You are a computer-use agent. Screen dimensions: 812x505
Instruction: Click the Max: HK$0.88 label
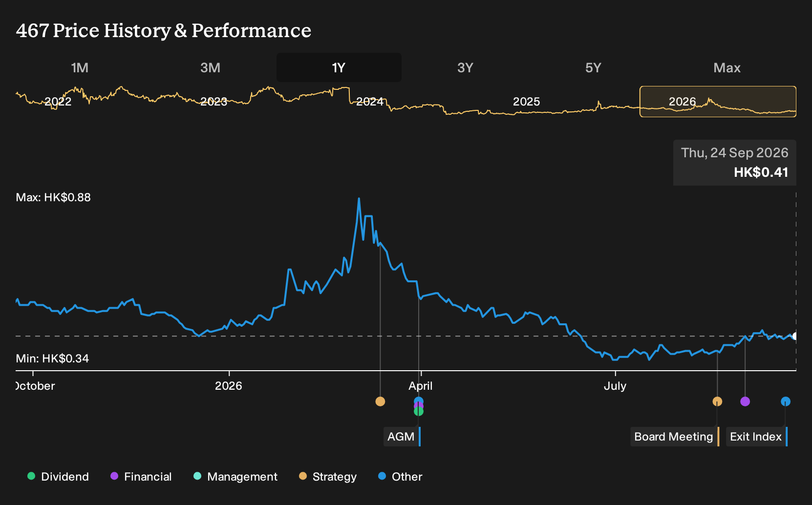(x=53, y=197)
